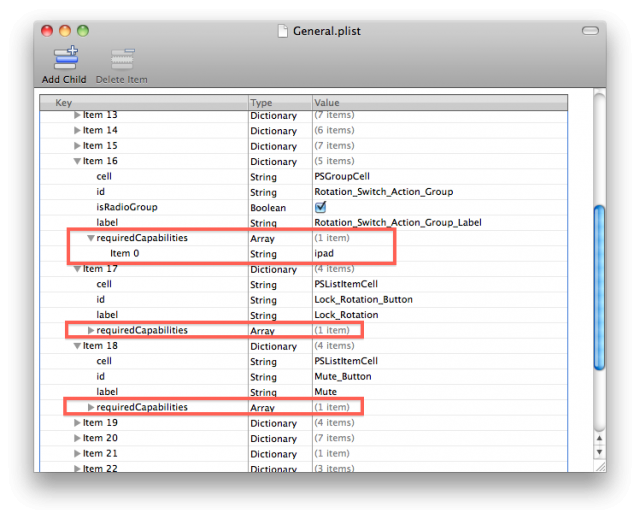Select the Mute label value

tap(325, 392)
